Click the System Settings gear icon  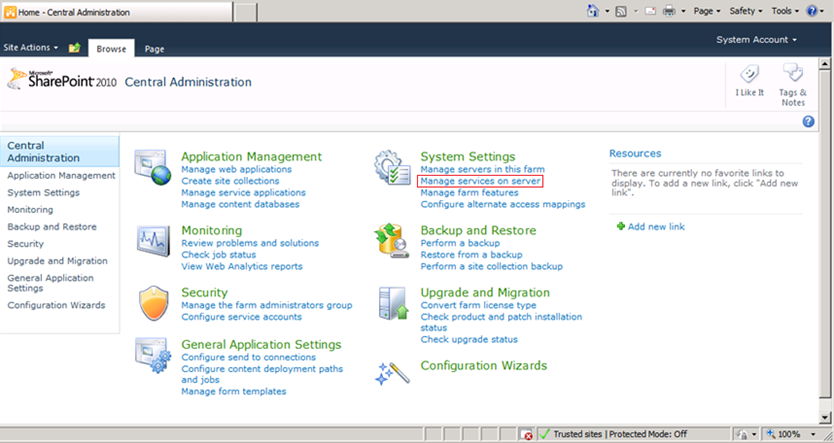pyautogui.click(x=392, y=168)
